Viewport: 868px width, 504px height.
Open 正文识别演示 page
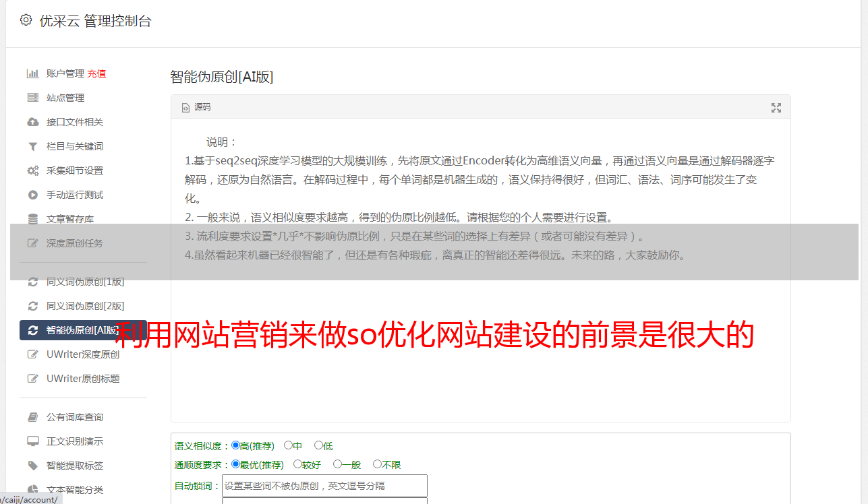(75, 441)
